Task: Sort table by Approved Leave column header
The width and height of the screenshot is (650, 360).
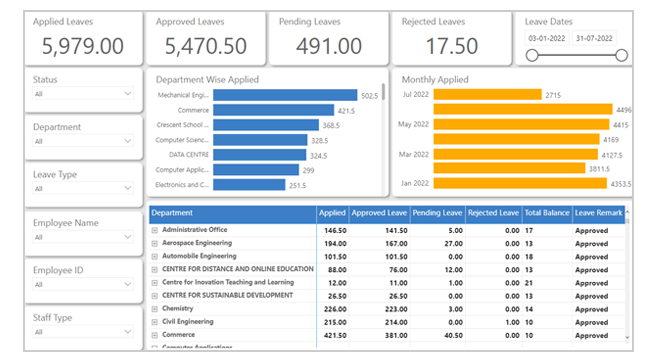Action: (379, 213)
